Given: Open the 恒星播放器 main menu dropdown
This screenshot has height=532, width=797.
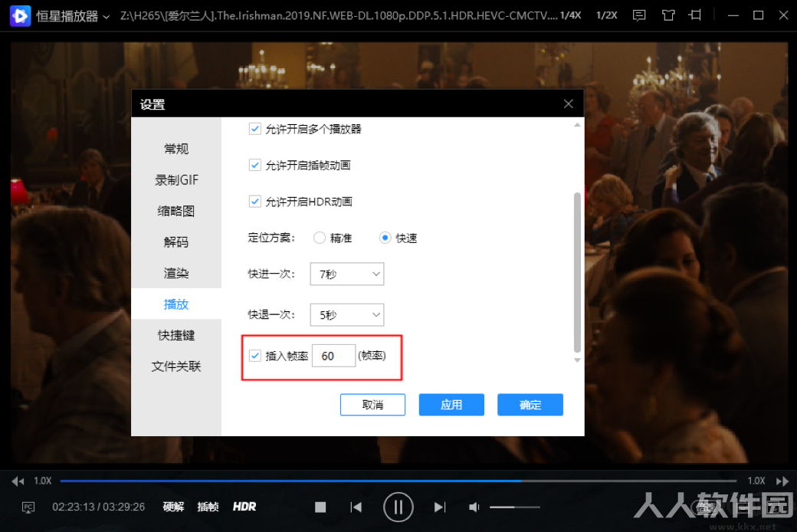Looking at the screenshot, I should (73, 16).
